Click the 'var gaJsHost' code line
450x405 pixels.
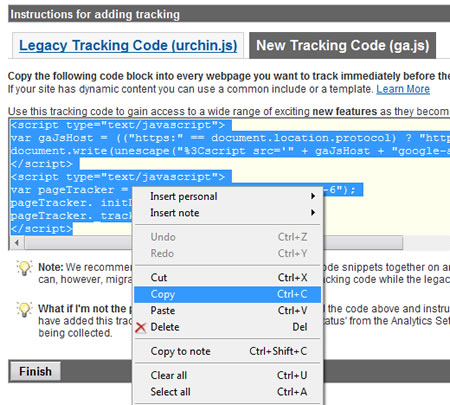pyautogui.click(x=230, y=138)
